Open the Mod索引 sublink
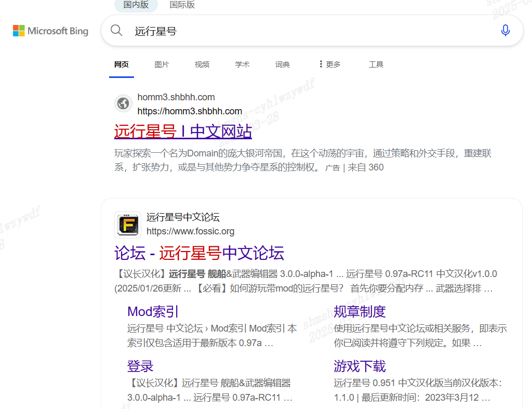 coord(153,311)
